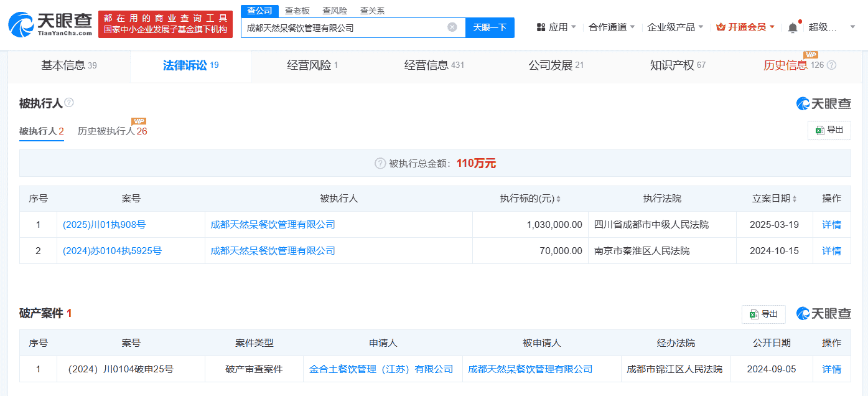The width and height of the screenshot is (868, 396).
Task: Switch to 历史被执行人 sub-tab
Action: [112, 131]
